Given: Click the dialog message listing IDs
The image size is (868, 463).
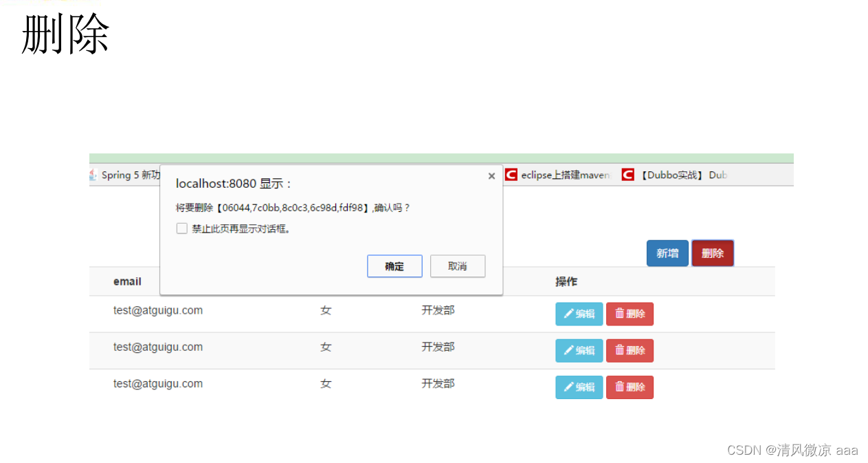Looking at the screenshot, I should click(x=293, y=207).
